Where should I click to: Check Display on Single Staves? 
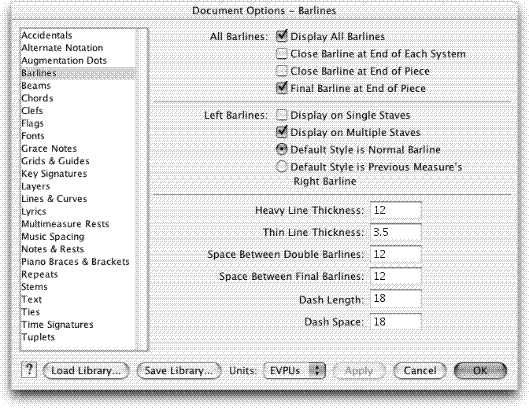282,115
